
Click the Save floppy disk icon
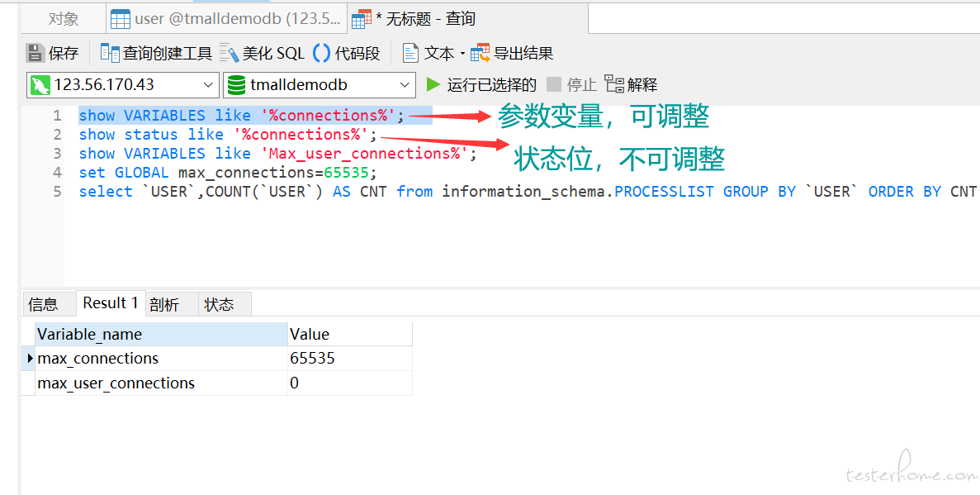point(36,53)
